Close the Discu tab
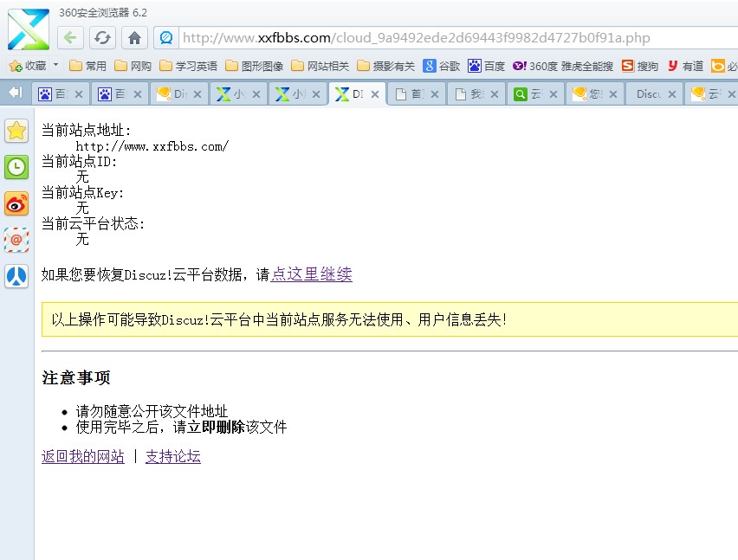The image size is (738, 560). (x=672, y=94)
